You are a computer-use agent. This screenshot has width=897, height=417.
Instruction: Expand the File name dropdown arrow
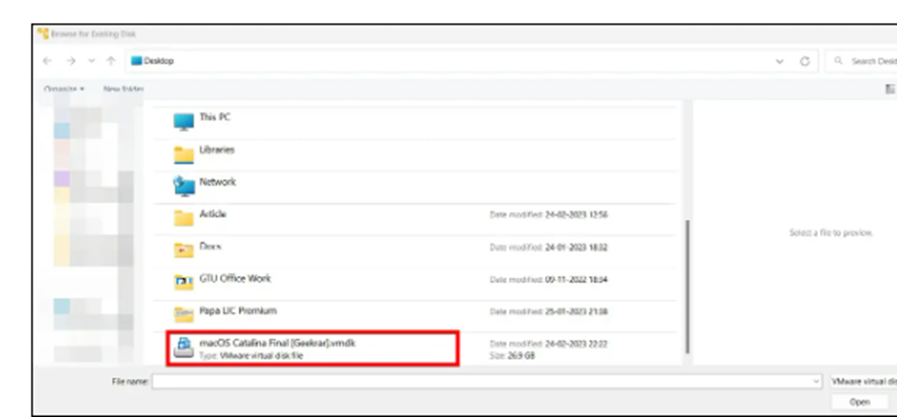pyautogui.click(x=816, y=382)
